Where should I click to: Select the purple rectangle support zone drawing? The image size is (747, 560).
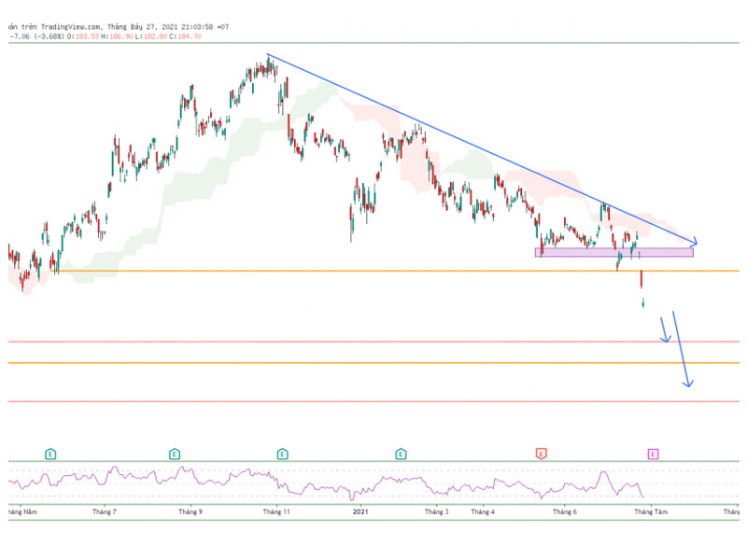point(614,252)
